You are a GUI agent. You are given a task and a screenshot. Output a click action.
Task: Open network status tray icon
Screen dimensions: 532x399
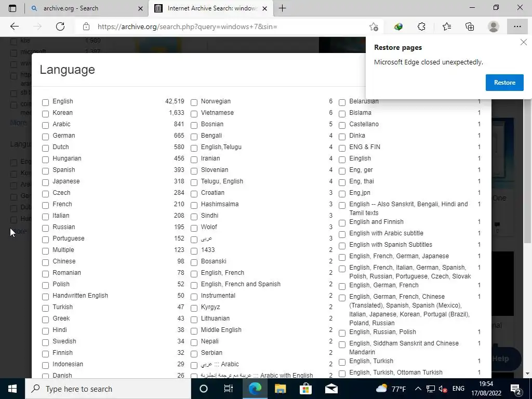(x=431, y=389)
